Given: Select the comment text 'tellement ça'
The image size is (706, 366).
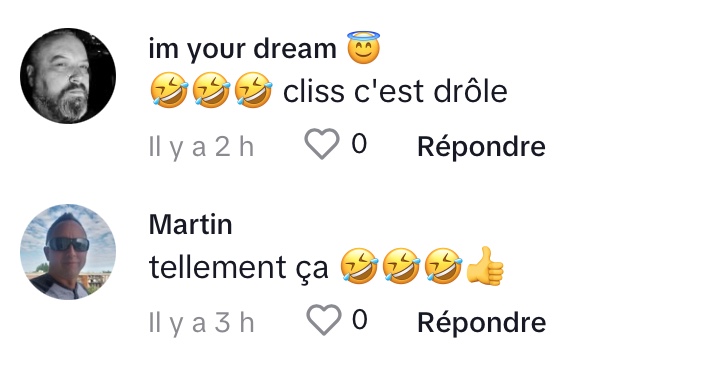Looking at the screenshot, I should tap(238, 268).
